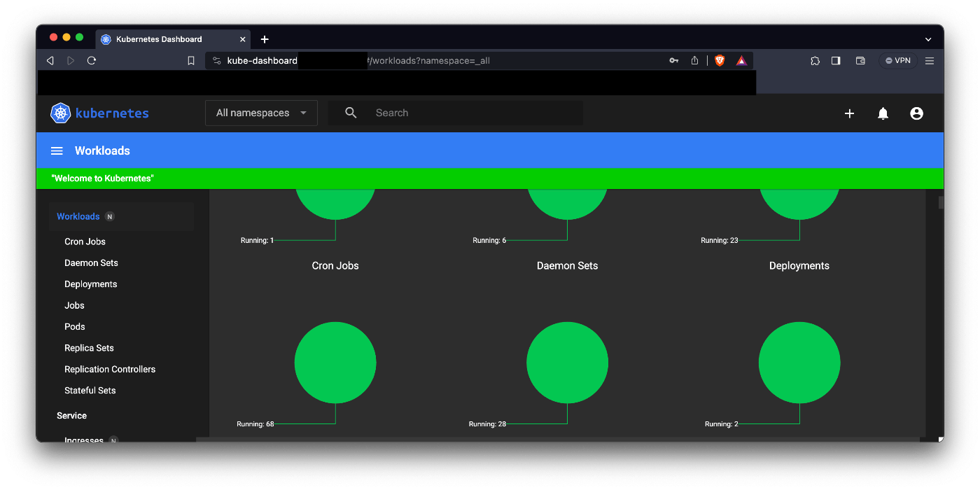Open Daemon Sets in the sidebar
This screenshot has width=980, height=490.
click(91, 263)
